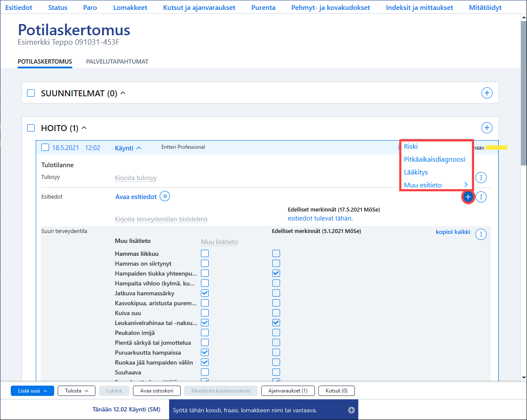Click the plus icon in HOITO section header

click(x=487, y=128)
